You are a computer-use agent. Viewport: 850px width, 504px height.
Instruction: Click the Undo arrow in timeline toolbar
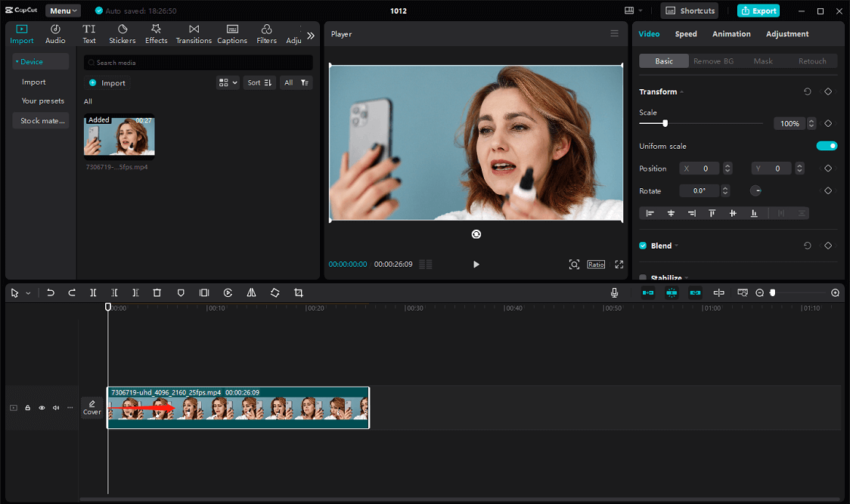point(51,292)
